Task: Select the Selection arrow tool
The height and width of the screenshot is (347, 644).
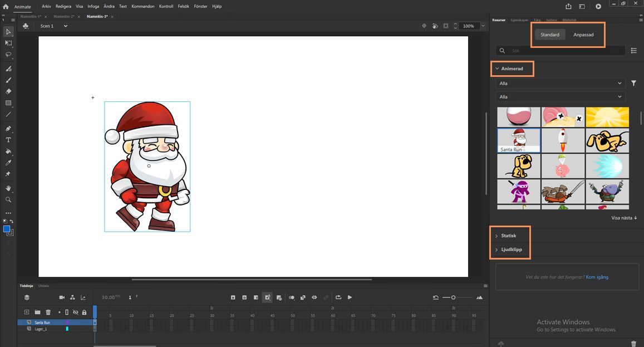Action: (8, 32)
